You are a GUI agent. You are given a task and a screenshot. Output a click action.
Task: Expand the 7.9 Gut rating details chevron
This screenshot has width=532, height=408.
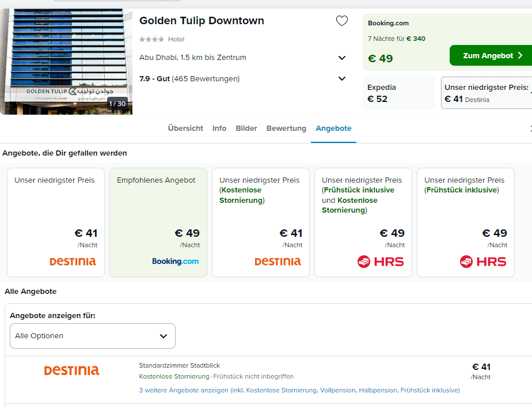coord(342,79)
